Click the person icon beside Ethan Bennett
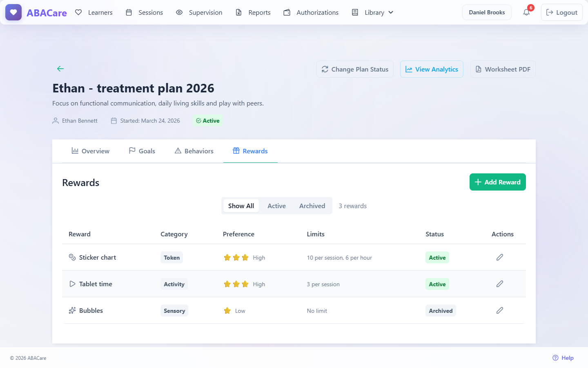588x368 pixels. point(56,121)
